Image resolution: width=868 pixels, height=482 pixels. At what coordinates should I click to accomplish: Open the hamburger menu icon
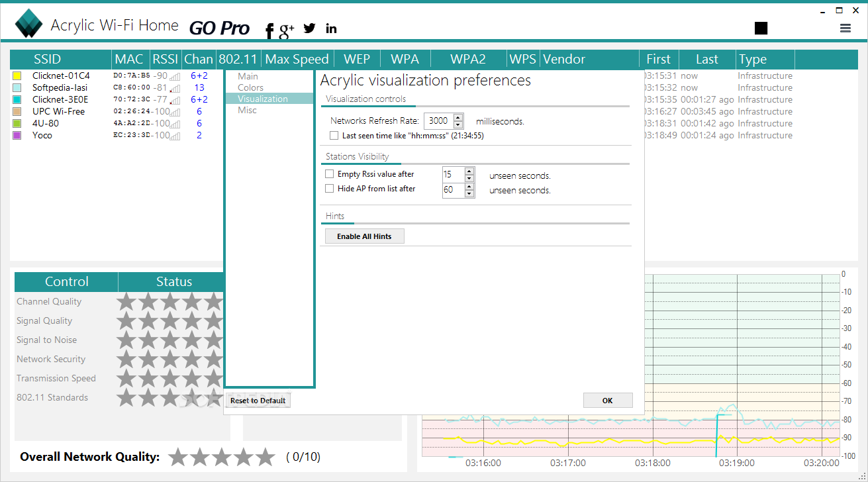click(x=845, y=28)
